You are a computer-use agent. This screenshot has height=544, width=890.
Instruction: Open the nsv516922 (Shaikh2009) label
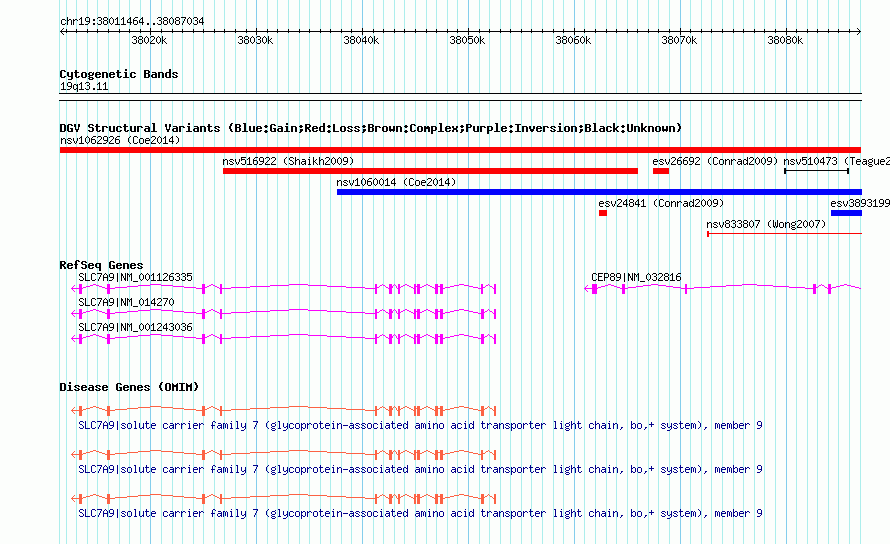pyautogui.click(x=288, y=161)
